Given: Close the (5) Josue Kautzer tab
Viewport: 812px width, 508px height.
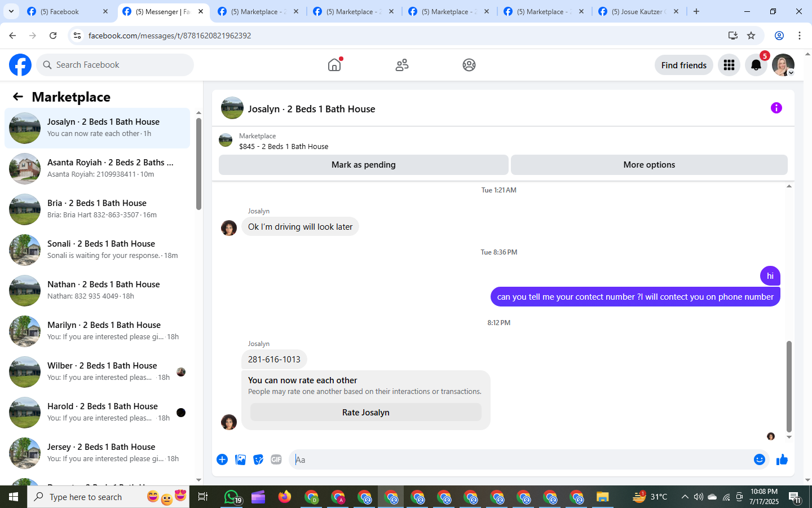Looking at the screenshot, I should click(676, 11).
